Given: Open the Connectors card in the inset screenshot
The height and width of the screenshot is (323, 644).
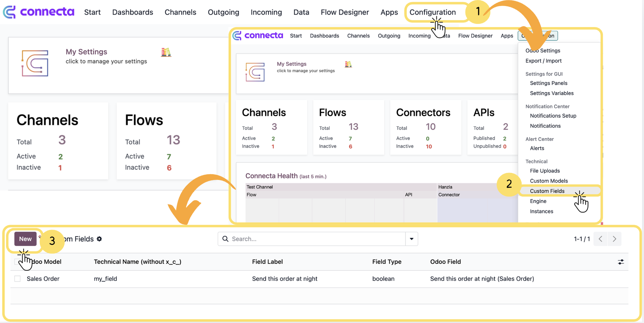Looking at the screenshot, I should pyautogui.click(x=426, y=128).
